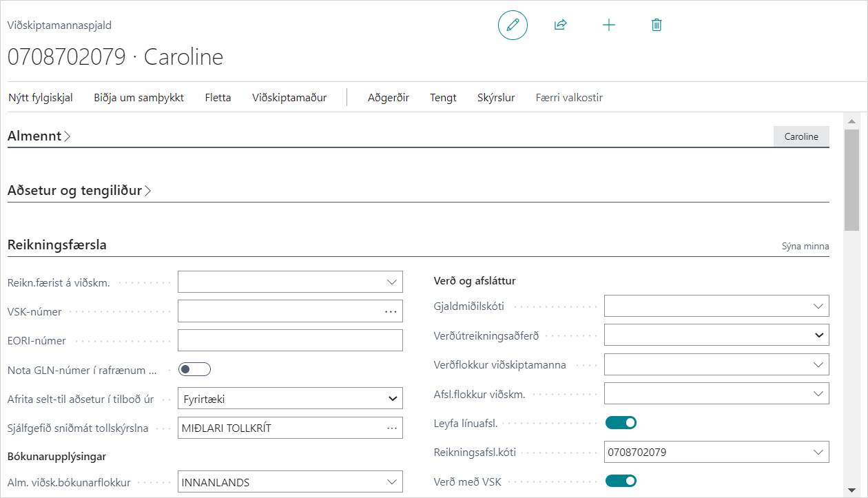Expand the Almennt section
Screen dimensions: 868x498
click(39, 136)
